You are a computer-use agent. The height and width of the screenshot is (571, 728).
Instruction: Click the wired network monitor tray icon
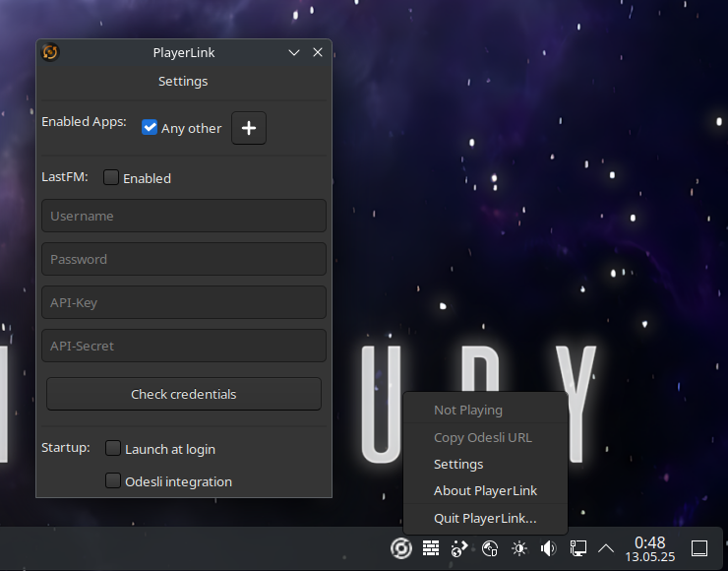click(x=578, y=548)
